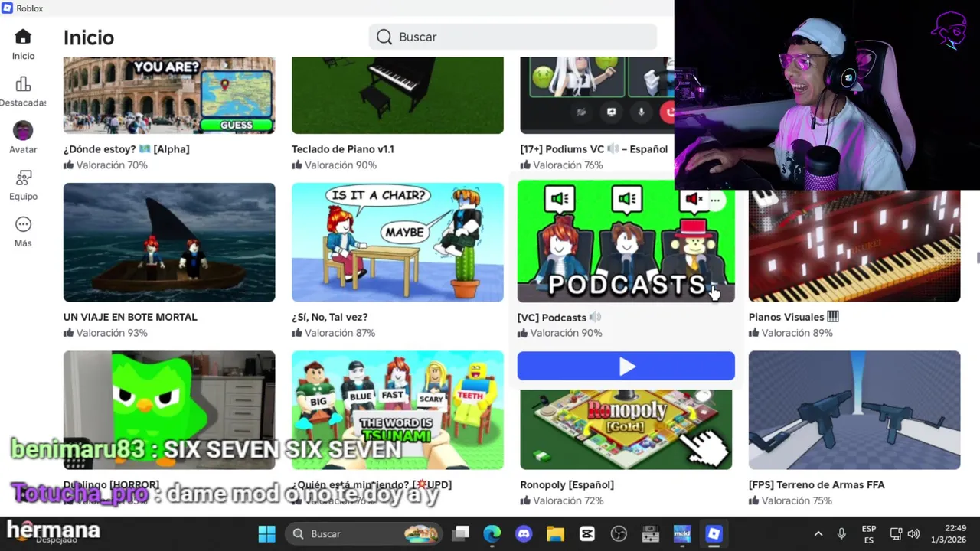Open the mxd app icon on taskbar
This screenshot has width=980, height=551.
pyautogui.click(x=682, y=533)
